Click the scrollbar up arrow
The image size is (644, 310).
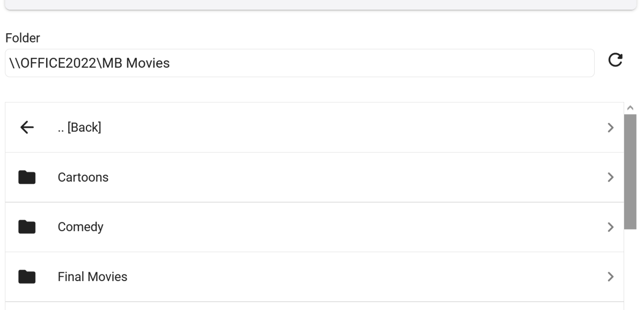coord(630,107)
